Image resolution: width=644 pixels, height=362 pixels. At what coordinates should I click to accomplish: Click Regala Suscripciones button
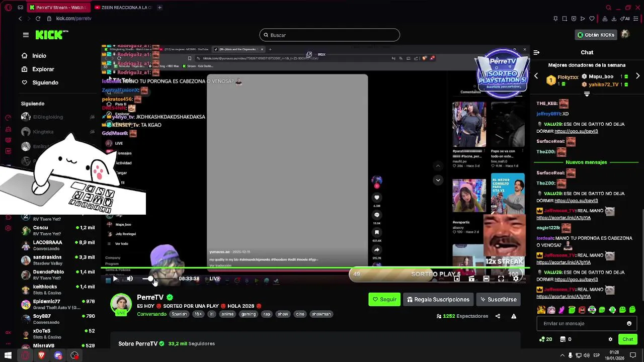[438, 300]
